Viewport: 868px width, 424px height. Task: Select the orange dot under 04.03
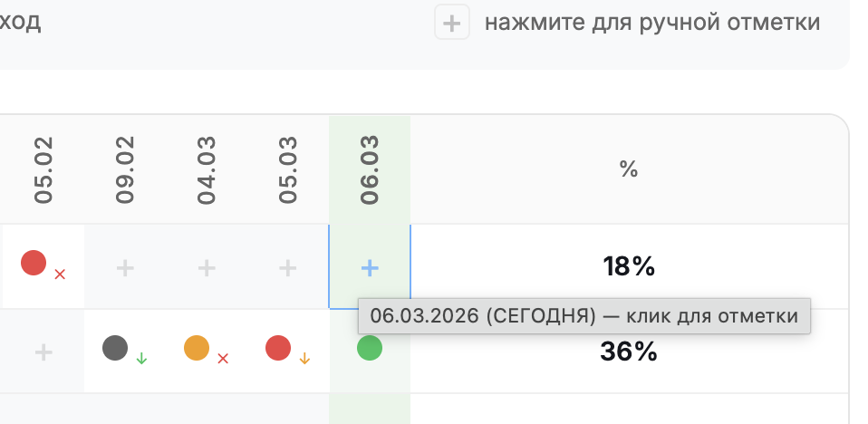click(197, 348)
